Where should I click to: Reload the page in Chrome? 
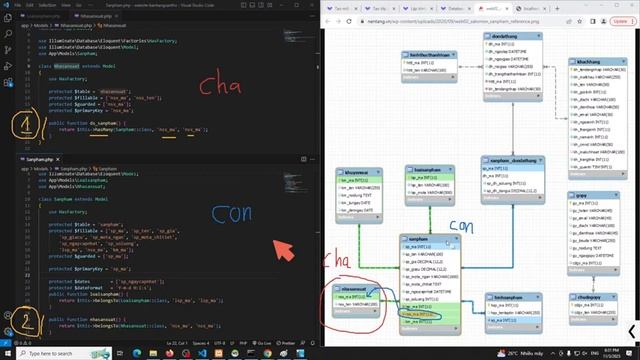click(349, 21)
